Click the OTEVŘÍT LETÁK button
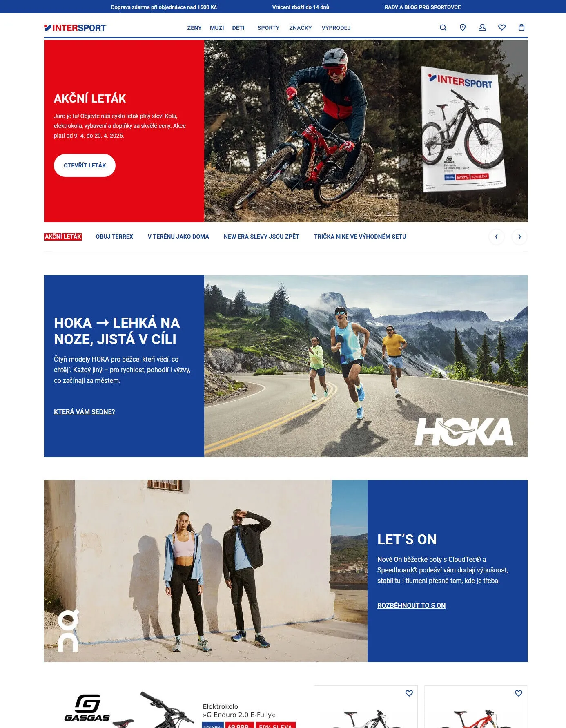566x728 pixels. [85, 165]
